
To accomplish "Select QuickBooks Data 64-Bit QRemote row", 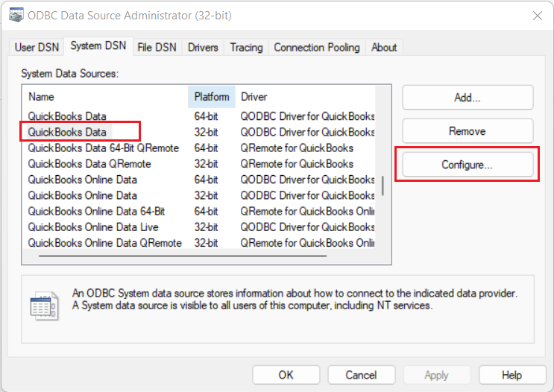I will [x=103, y=148].
